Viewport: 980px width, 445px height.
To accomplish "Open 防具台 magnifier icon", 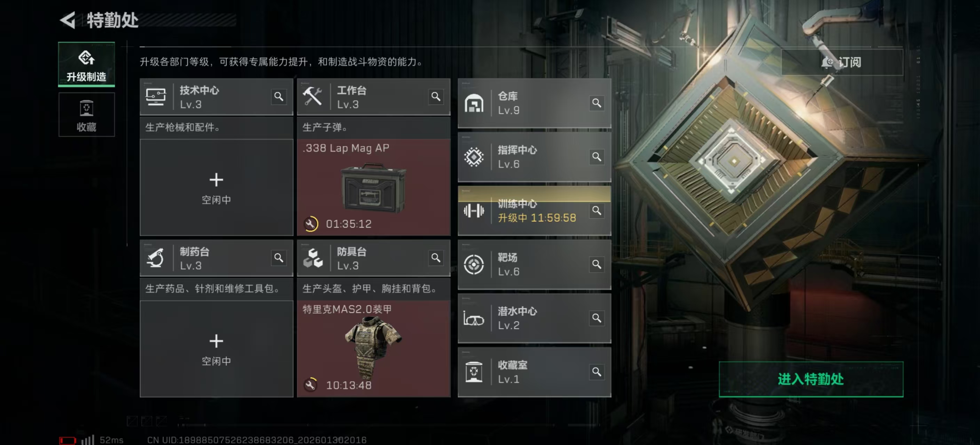I will (x=436, y=258).
